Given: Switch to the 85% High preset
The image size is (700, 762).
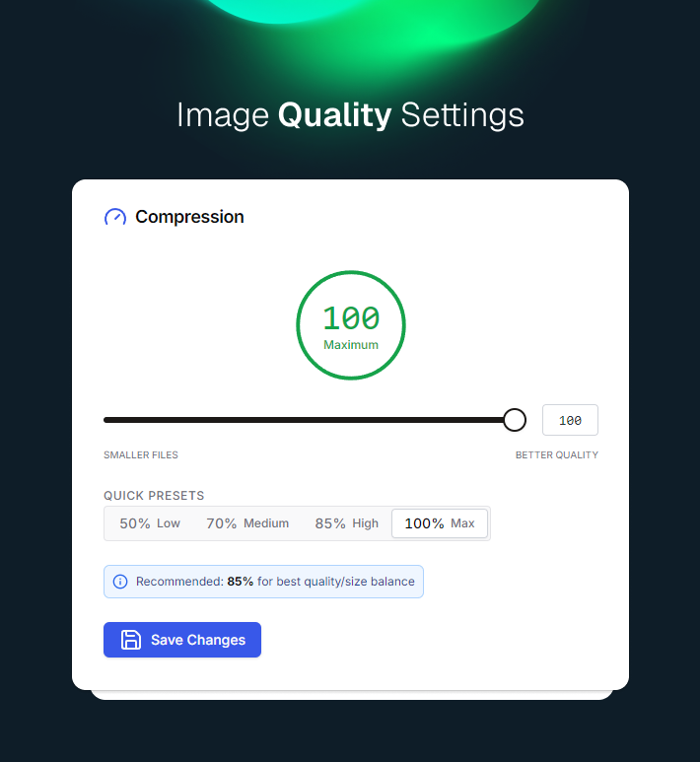Looking at the screenshot, I should pyautogui.click(x=346, y=523).
